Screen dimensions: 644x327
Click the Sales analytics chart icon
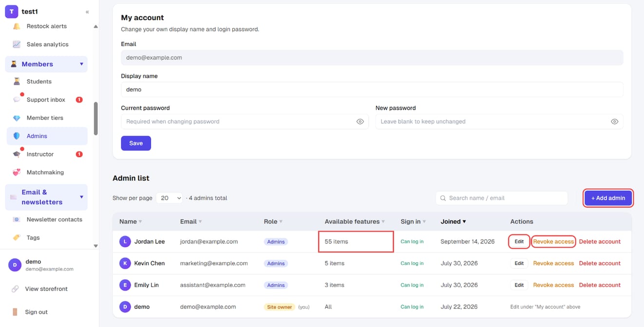coord(17,44)
